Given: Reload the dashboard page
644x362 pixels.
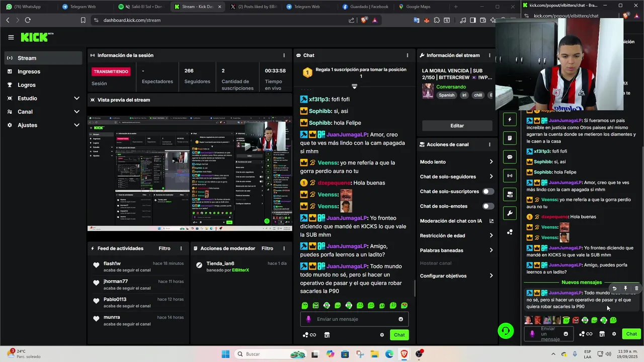Looking at the screenshot, I should point(28,20).
